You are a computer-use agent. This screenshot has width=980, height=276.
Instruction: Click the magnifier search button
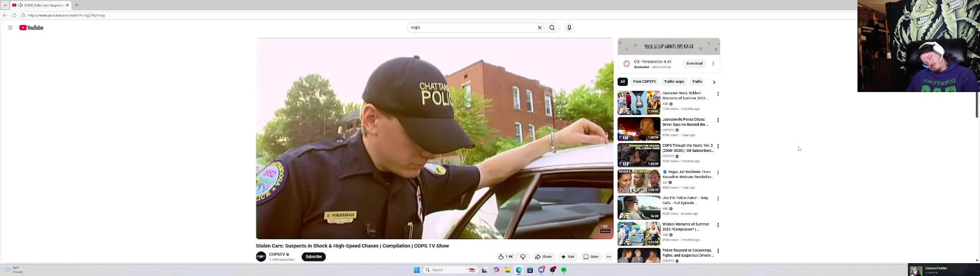pyautogui.click(x=552, y=28)
